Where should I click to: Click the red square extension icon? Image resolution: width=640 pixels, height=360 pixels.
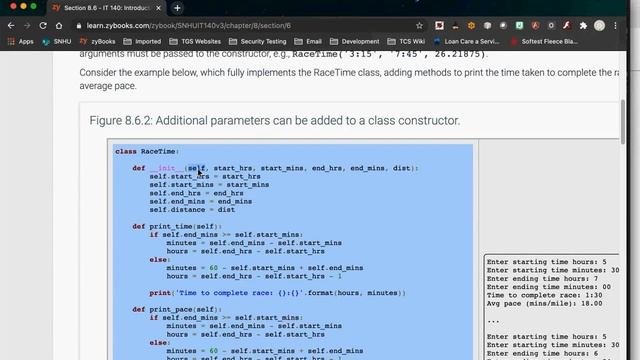(439, 25)
